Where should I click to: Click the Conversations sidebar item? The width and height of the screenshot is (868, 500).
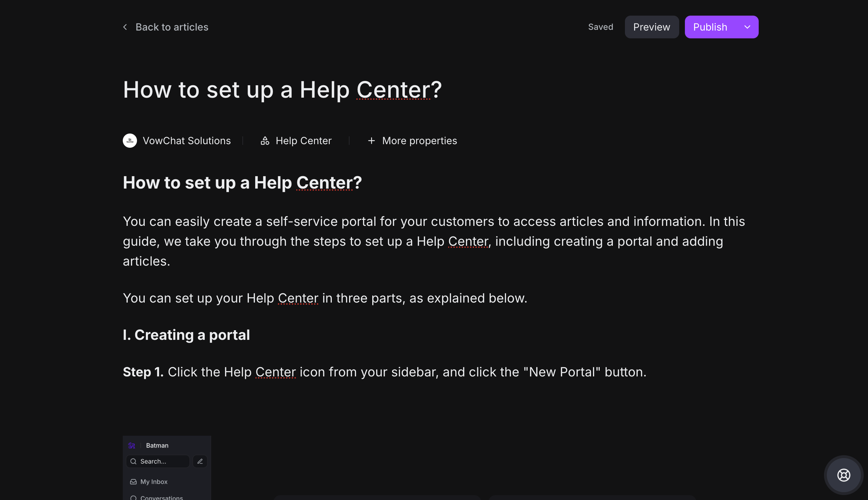click(x=161, y=497)
